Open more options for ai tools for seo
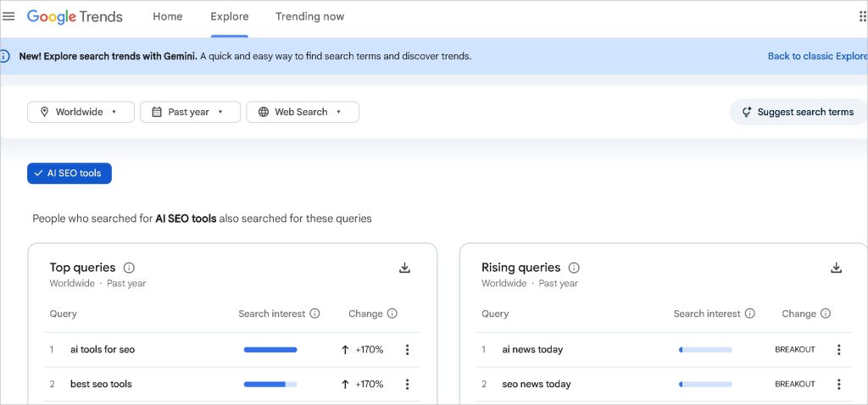The image size is (868, 405). tap(408, 350)
